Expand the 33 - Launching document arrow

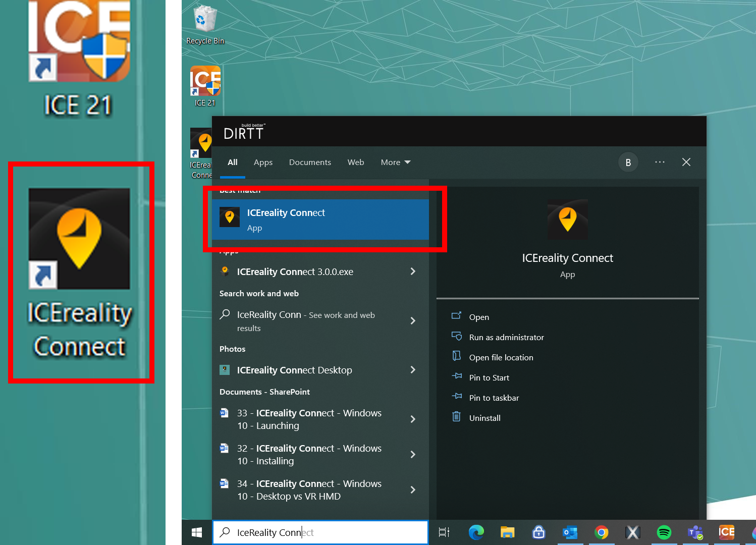pos(413,419)
